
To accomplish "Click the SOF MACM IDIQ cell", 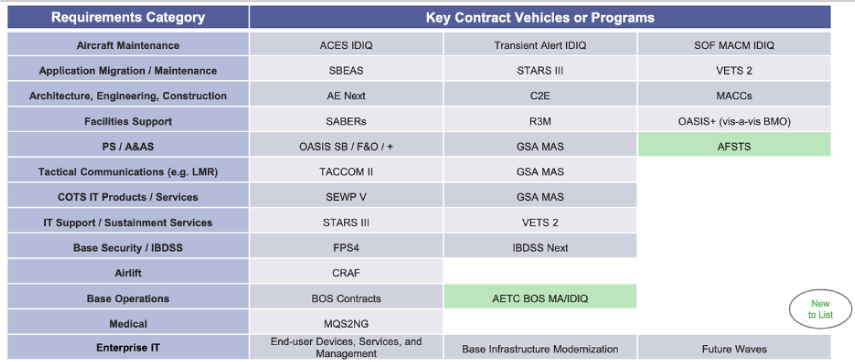I will click(734, 45).
